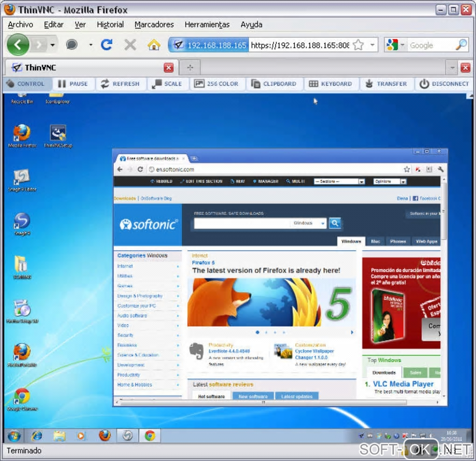Click Chrome's wrench menu icon
The width and height of the screenshot is (476, 461).
[441, 169]
